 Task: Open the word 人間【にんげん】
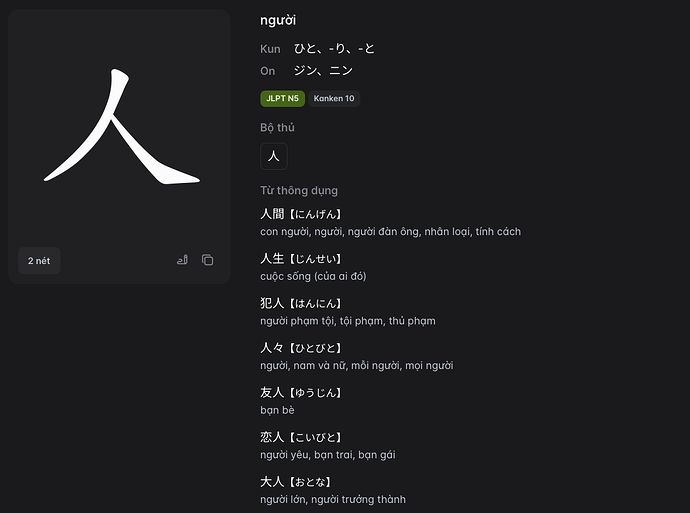pos(302,214)
